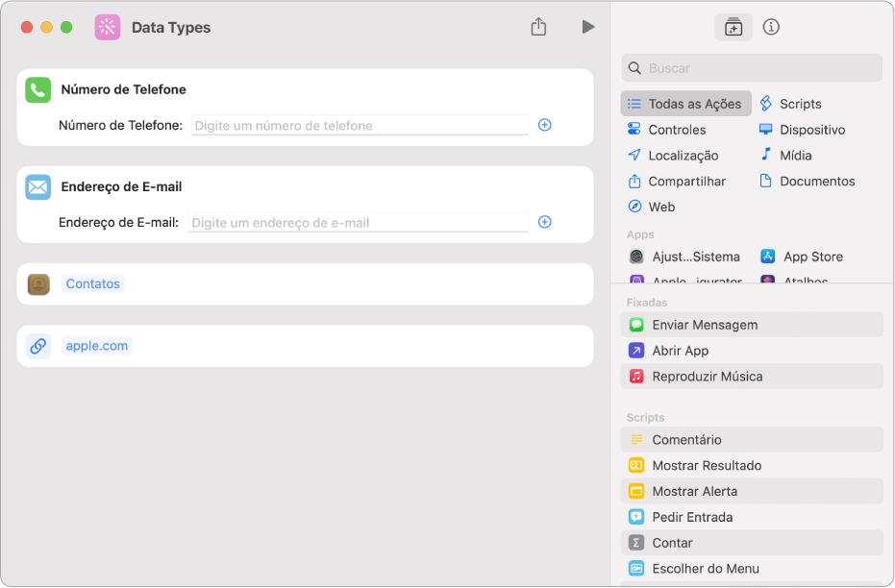
Task: Add the Abrir App action
Action: tap(752, 351)
